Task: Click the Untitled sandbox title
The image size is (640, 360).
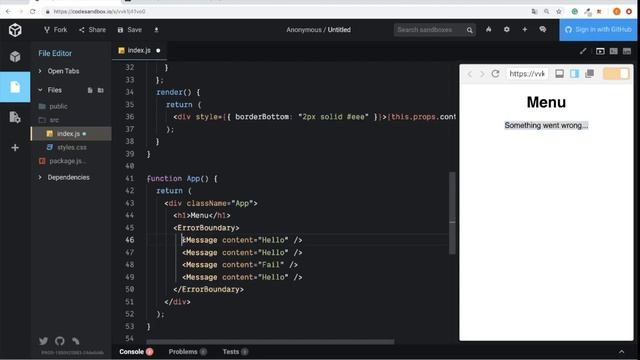Action: point(339,30)
